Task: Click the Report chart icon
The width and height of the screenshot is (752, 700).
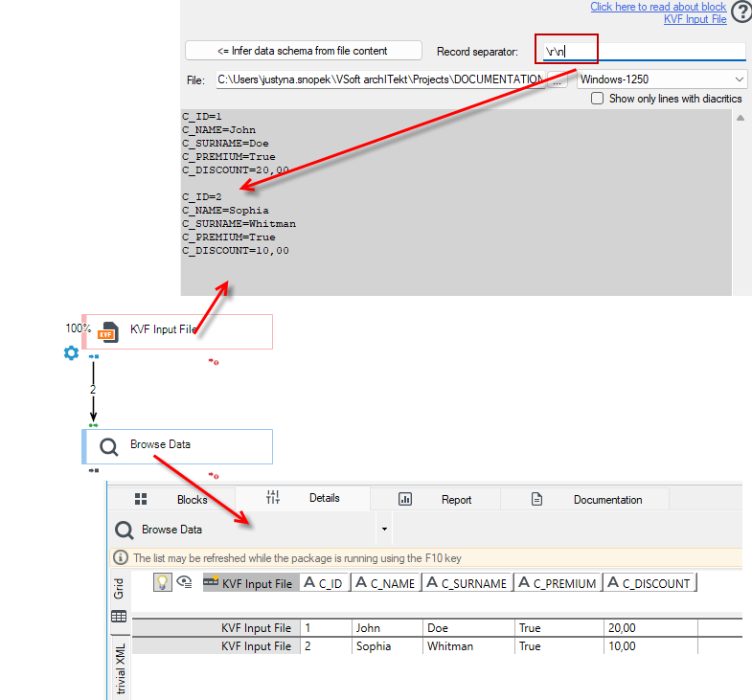Action: (x=405, y=499)
